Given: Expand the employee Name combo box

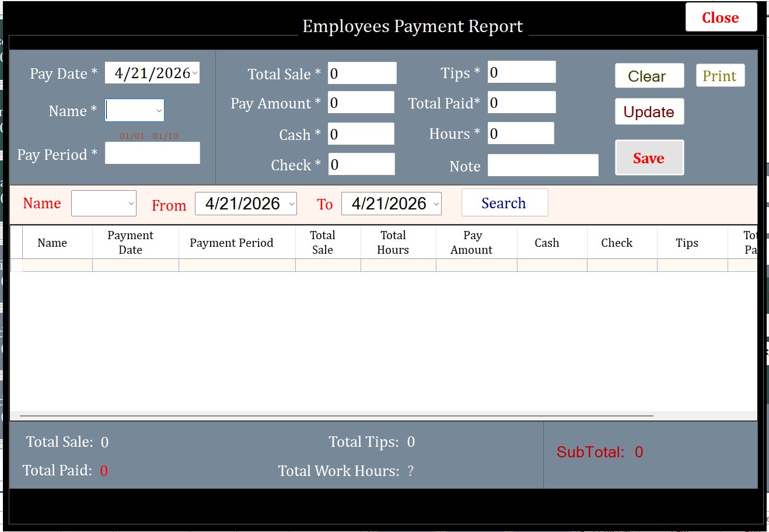Looking at the screenshot, I should (159, 111).
